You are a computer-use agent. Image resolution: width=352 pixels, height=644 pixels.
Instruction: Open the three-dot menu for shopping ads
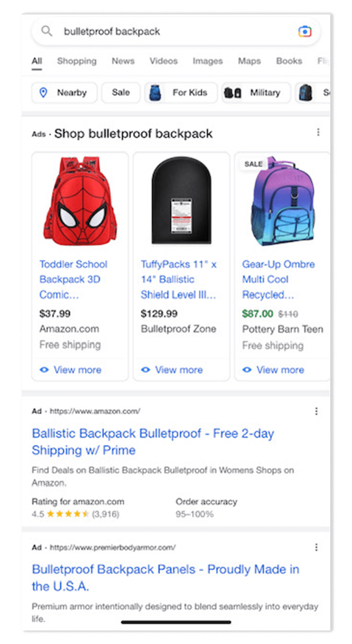tap(318, 132)
